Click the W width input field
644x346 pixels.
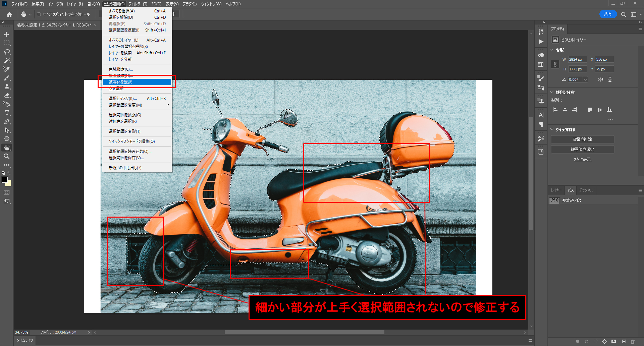(x=577, y=59)
